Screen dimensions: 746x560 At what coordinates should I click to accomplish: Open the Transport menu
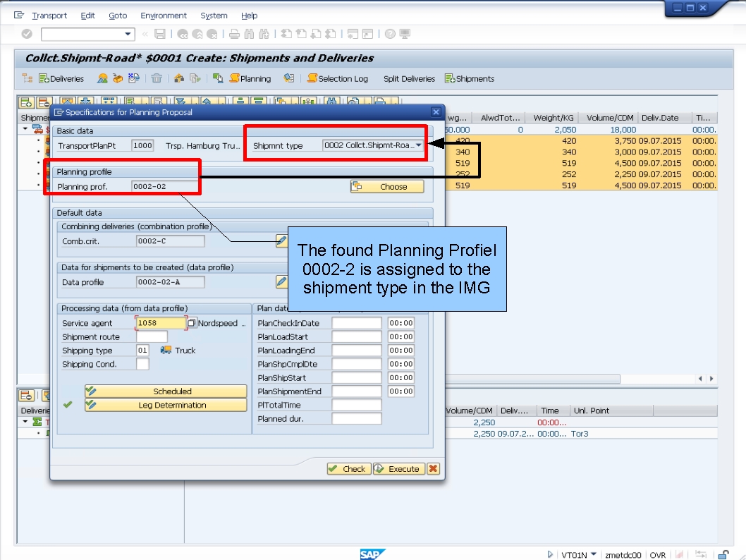point(49,15)
